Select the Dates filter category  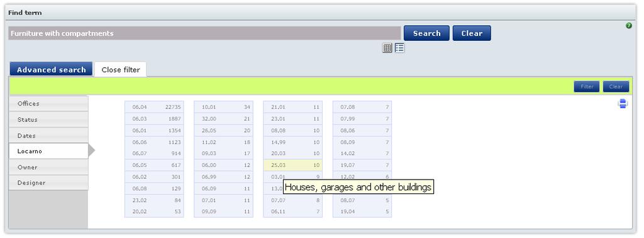pyautogui.click(x=48, y=136)
